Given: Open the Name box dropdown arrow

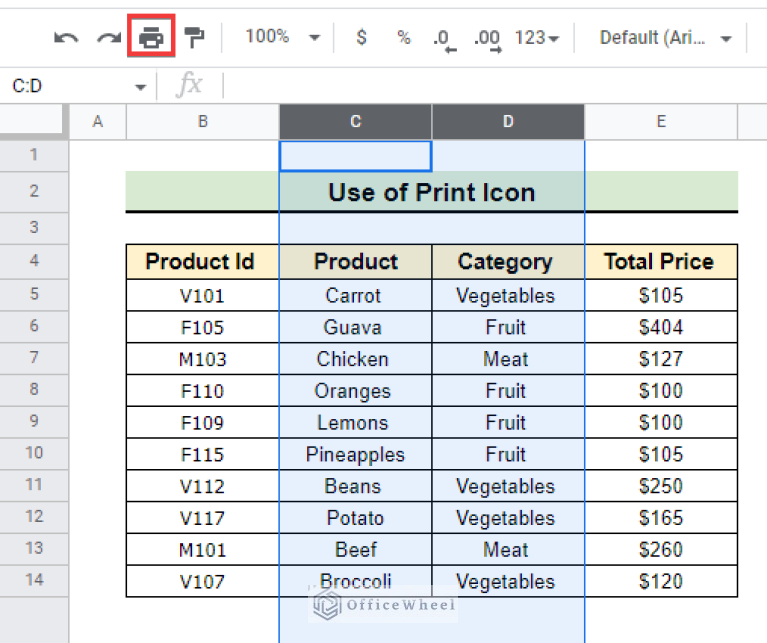Looking at the screenshot, I should click(x=141, y=87).
